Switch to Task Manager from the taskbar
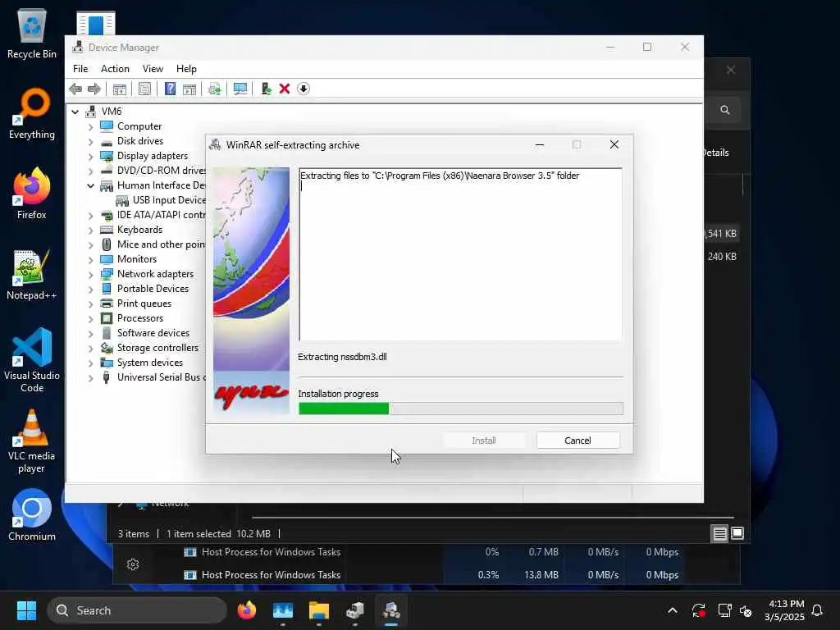The image size is (840, 630). point(283,610)
